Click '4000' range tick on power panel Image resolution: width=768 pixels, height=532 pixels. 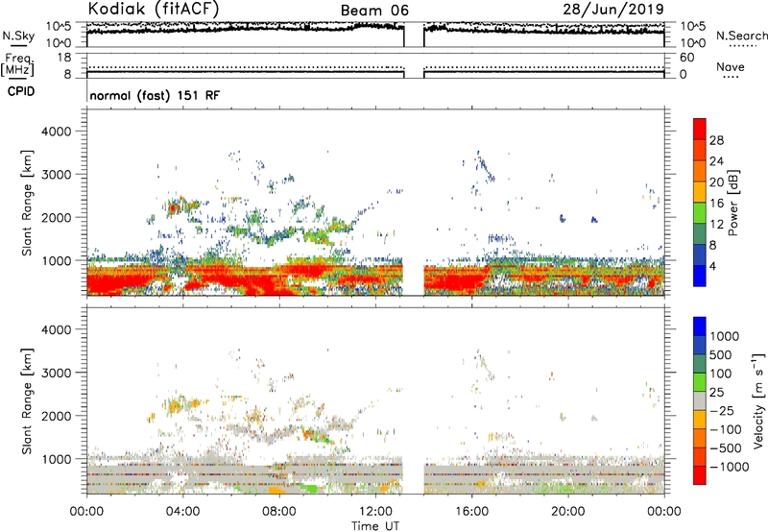(x=56, y=132)
